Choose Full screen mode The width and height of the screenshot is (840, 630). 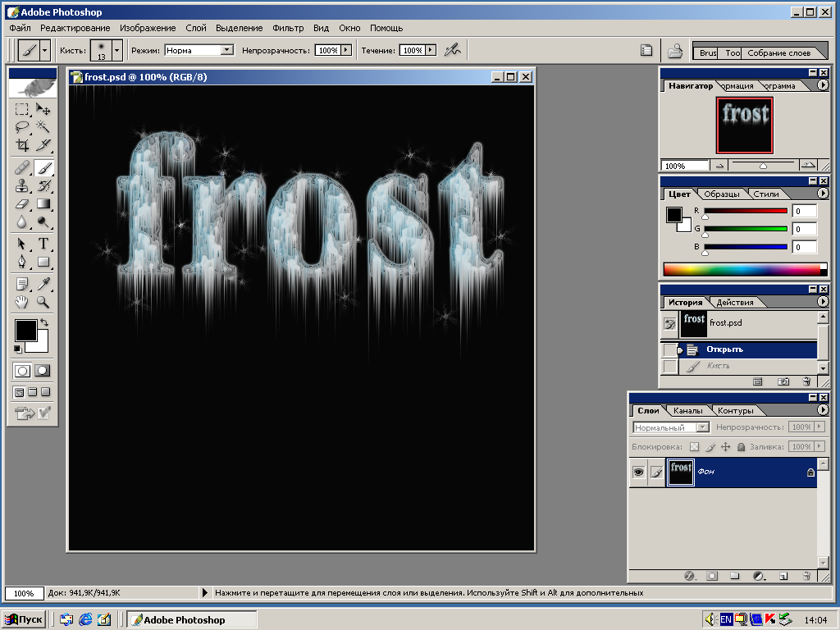(46, 392)
